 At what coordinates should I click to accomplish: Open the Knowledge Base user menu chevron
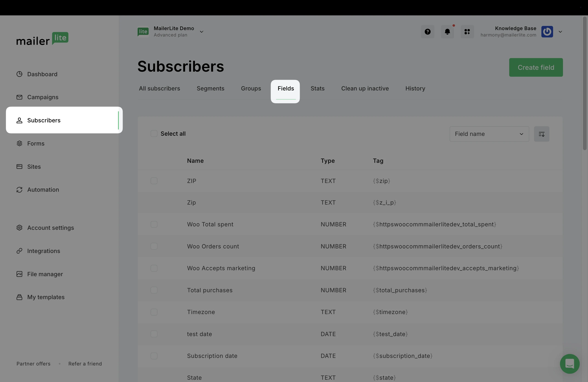point(560,32)
